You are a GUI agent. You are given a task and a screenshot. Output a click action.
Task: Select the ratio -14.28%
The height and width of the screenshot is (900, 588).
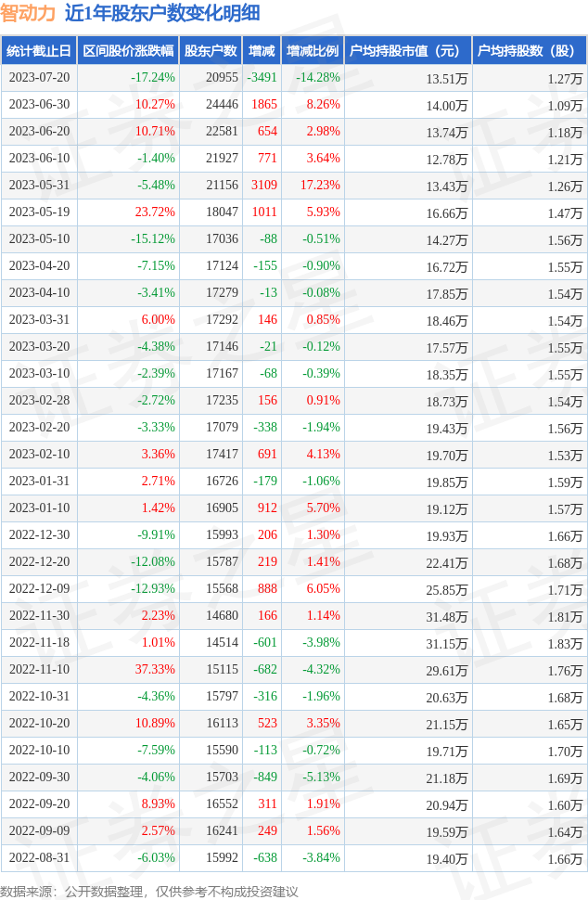tap(318, 78)
